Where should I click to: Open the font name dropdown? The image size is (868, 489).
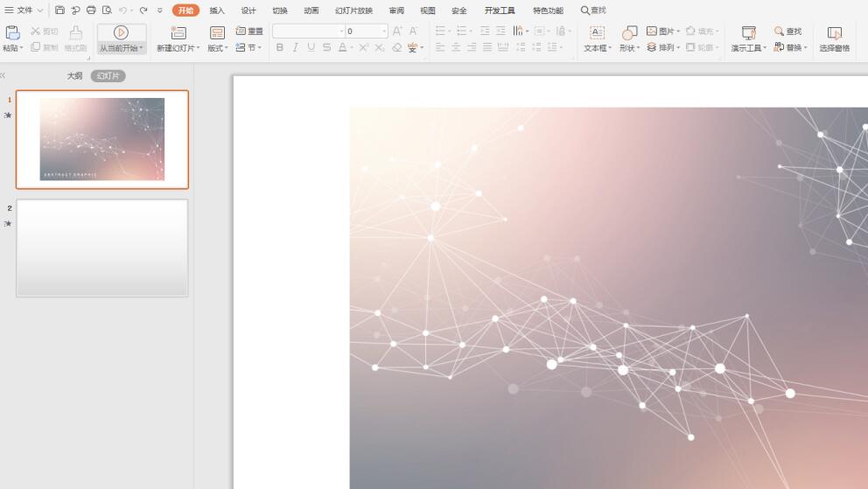tap(341, 31)
